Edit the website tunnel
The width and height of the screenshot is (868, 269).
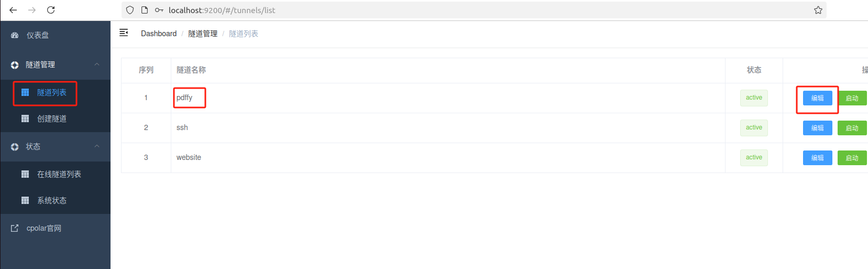pos(817,158)
